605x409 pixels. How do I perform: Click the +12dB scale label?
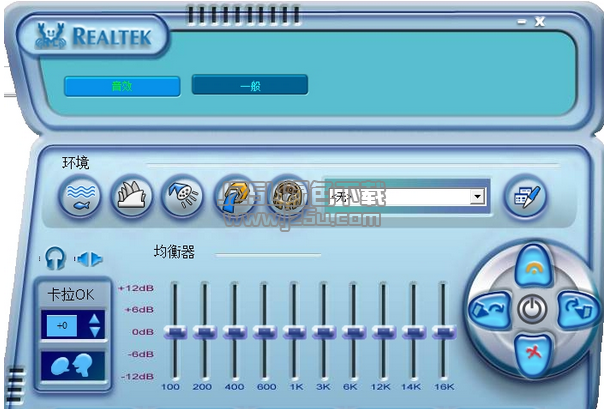click(x=136, y=288)
